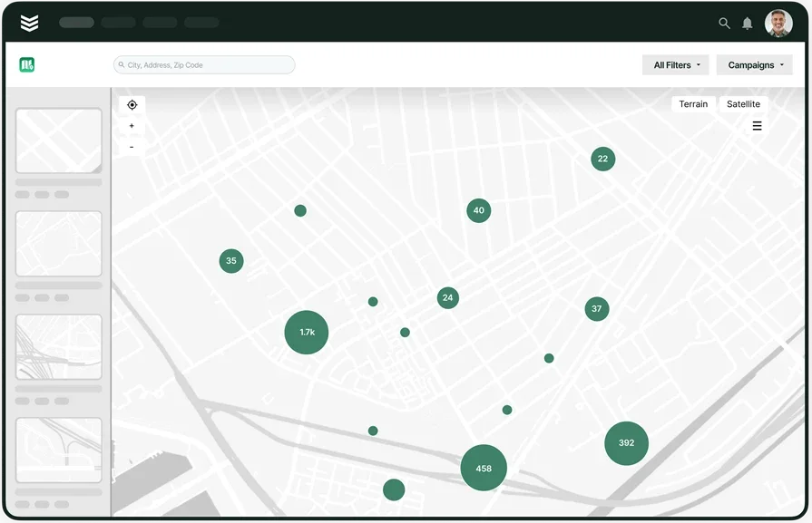This screenshot has height=523, width=812.
Task: Click the 392 cluster marker near bottom right
Action: click(626, 443)
